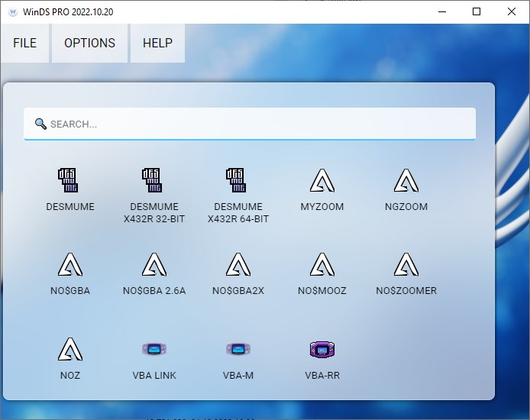The image size is (530, 420).
Task: Launch the NOZ icon
Action: 70,350
